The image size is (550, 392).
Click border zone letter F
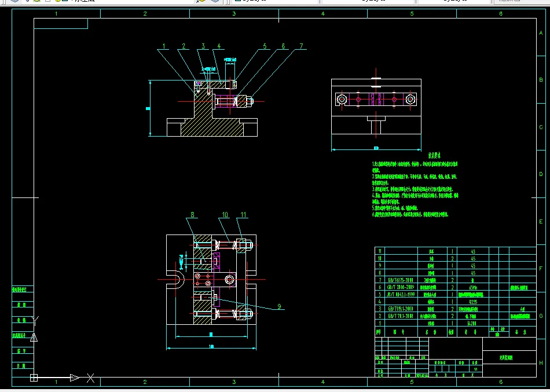point(541,269)
